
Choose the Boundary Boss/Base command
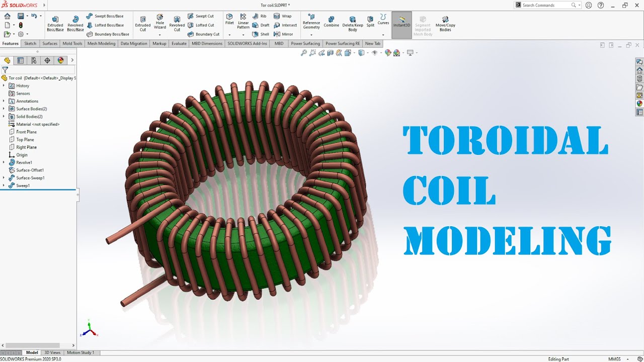click(x=108, y=34)
